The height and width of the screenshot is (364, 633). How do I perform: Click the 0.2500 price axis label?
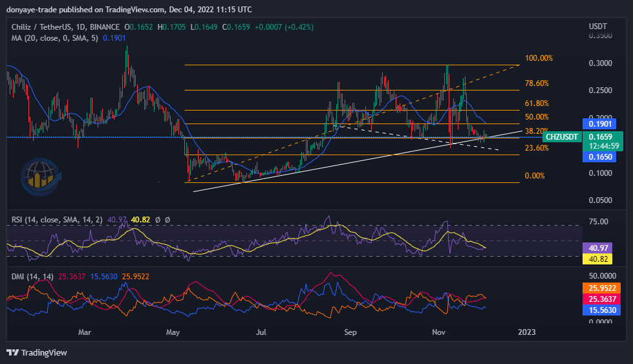pyautogui.click(x=600, y=91)
